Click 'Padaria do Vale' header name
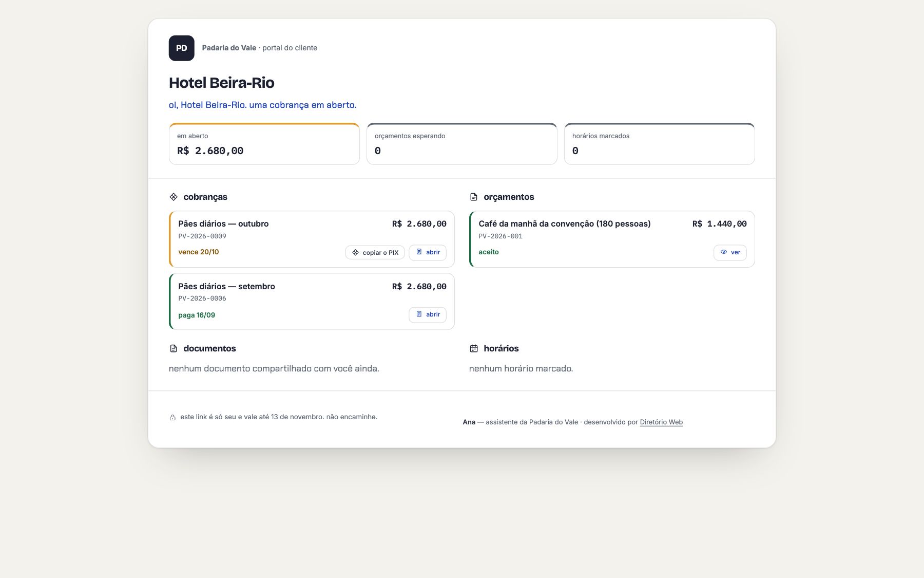The width and height of the screenshot is (924, 578). click(229, 48)
